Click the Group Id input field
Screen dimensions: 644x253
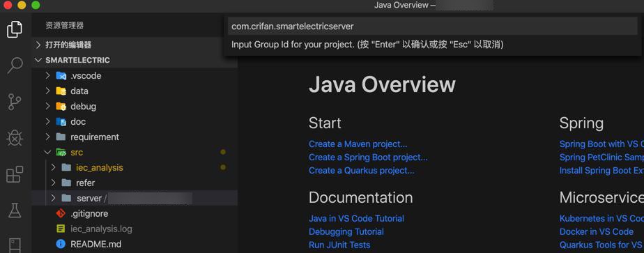[x=433, y=26]
